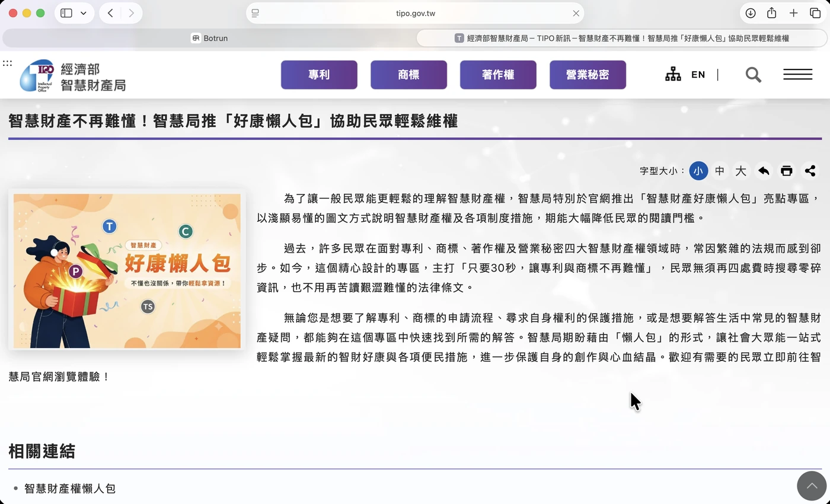
Task: Click the accessibility dots anchor at top-left
Action: click(x=7, y=63)
